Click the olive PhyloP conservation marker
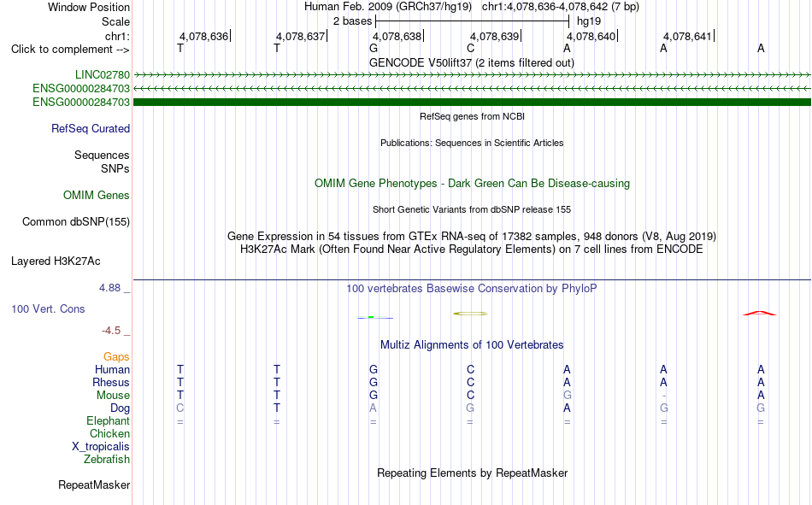 click(x=470, y=314)
